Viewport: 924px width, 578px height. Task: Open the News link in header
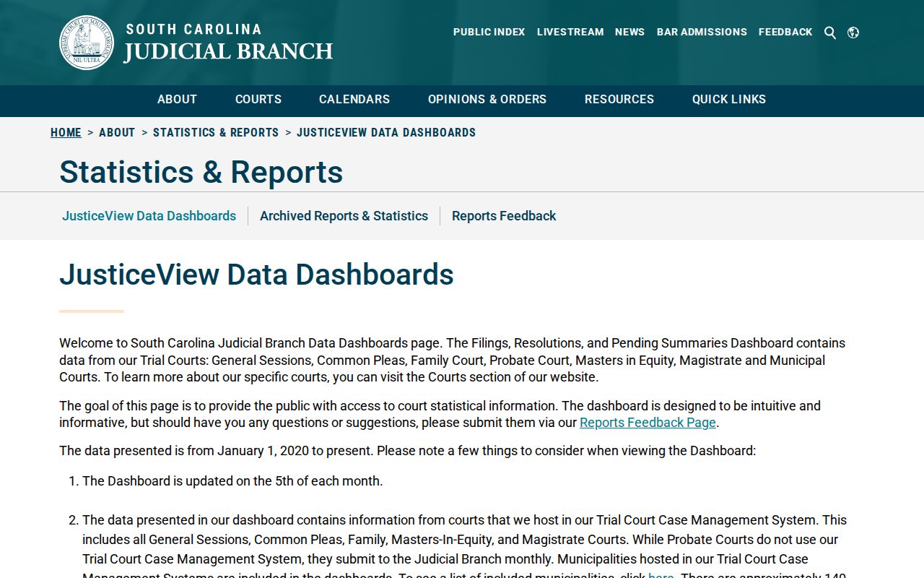[x=629, y=32]
